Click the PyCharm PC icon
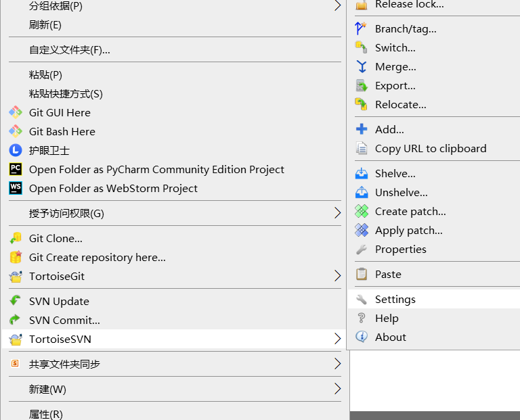 (16, 169)
